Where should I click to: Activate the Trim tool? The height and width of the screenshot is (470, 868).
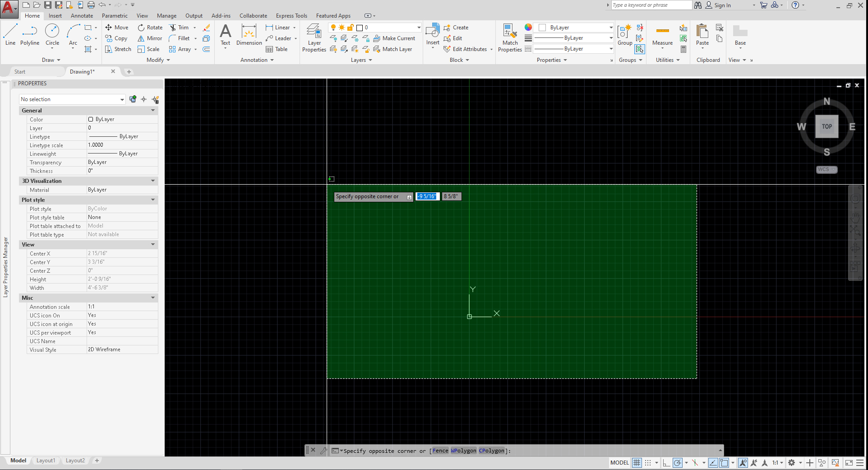pos(180,27)
